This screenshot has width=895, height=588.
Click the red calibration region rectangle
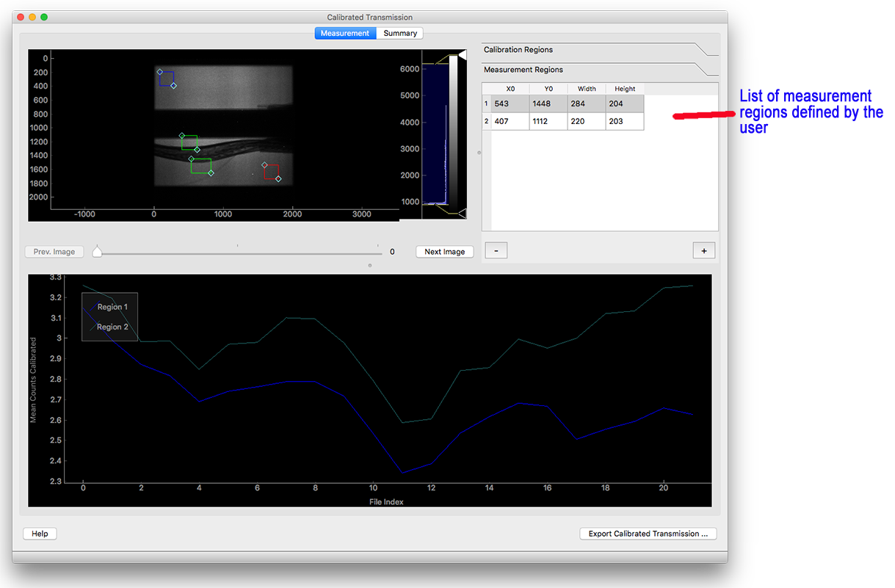point(271,172)
